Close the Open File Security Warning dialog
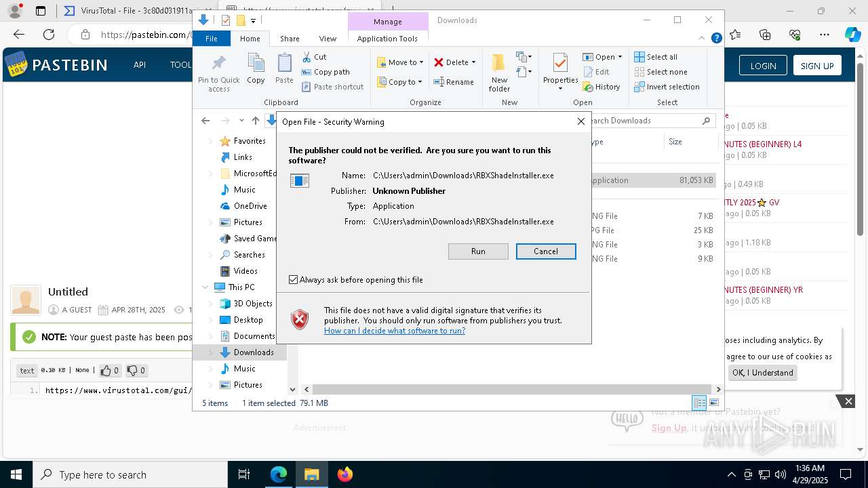 point(580,121)
